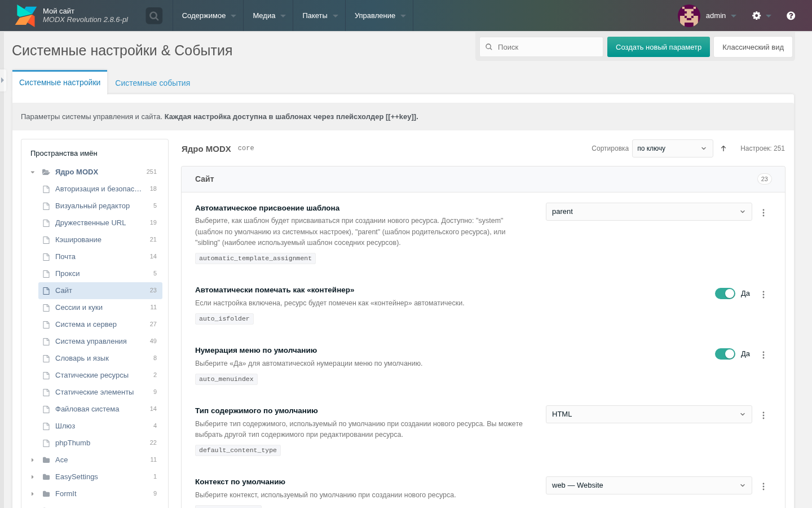Image resolution: width=812 pixels, height=508 pixels.
Task: Reverse sort direction with the arrow icon
Action: coord(723,148)
